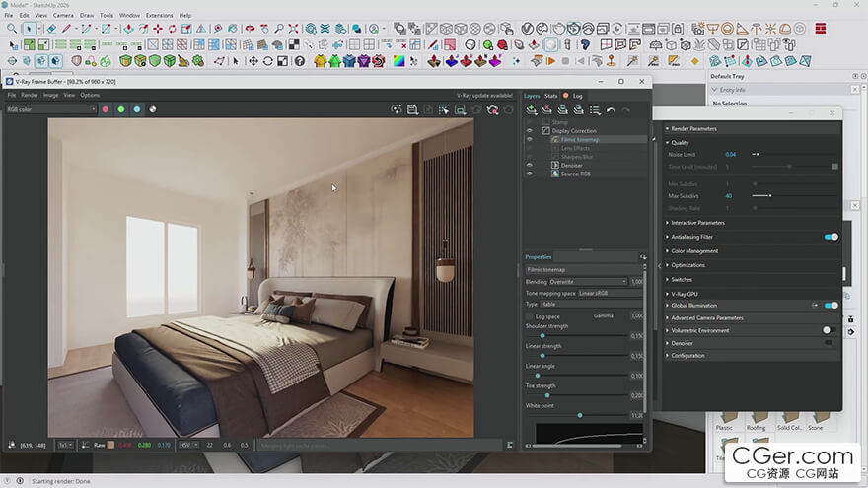This screenshot has width=868, height=488.
Task: Pick the Eraser tool
Action: click(x=51, y=29)
